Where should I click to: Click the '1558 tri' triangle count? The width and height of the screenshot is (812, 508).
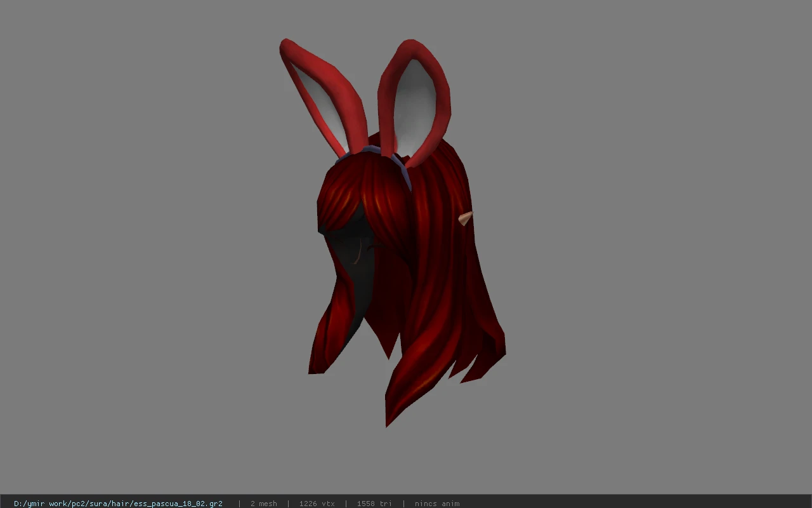374,504
